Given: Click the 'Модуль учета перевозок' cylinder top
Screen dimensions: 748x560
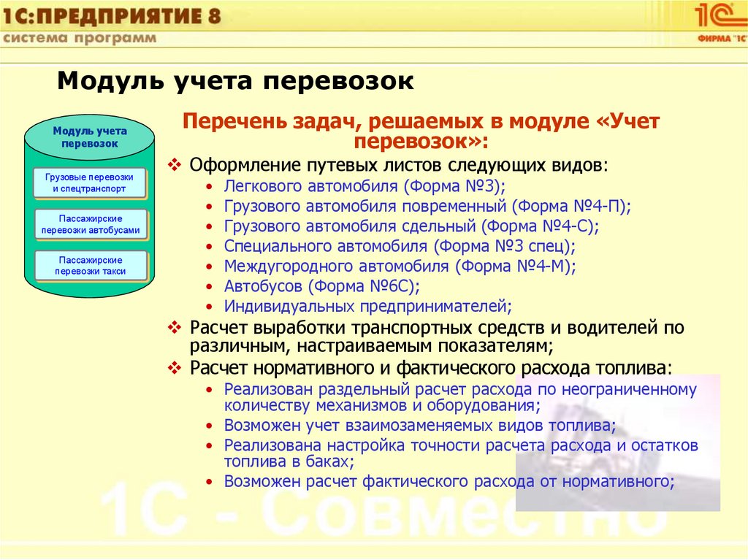Looking at the screenshot, I should click(x=90, y=137).
